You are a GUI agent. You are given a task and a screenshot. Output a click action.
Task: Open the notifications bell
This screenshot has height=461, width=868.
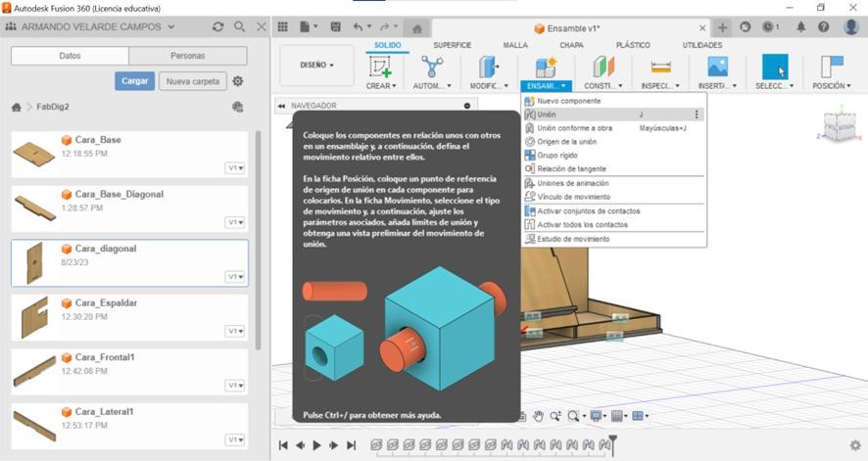pos(800,26)
